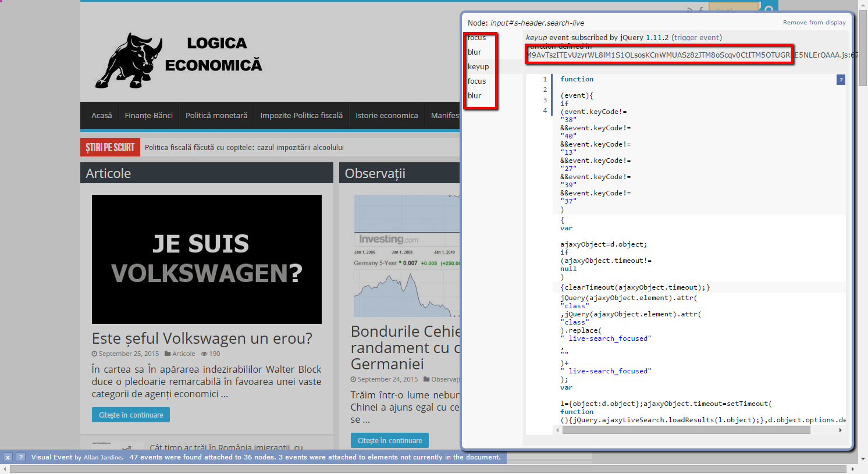Open Visual Event help question mark in status bar
This screenshot has width=868, height=474.
(20, 457)
